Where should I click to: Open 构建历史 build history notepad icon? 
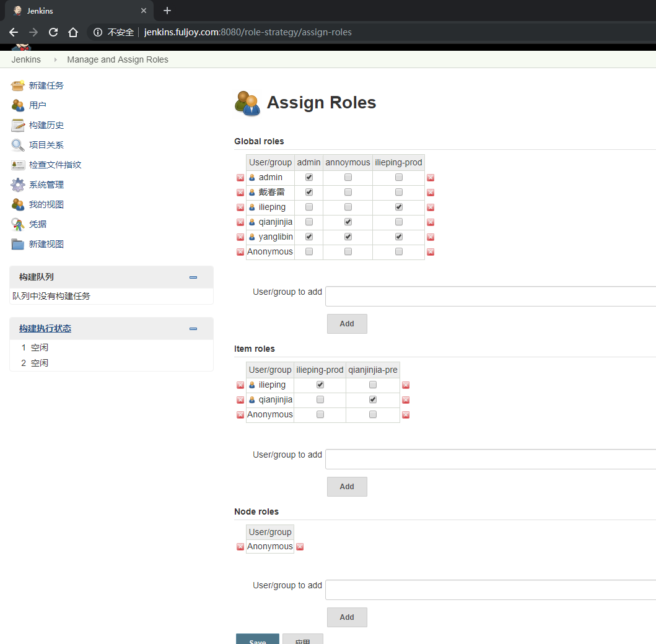[x=17, y=126]
